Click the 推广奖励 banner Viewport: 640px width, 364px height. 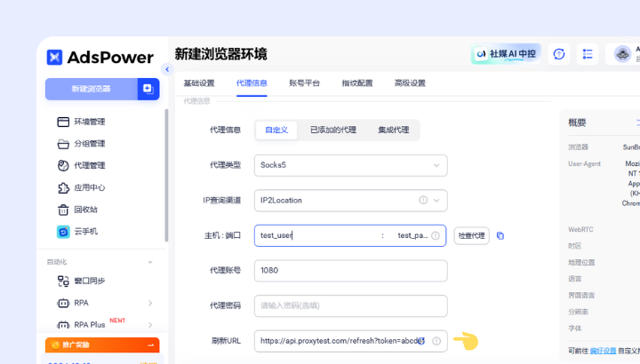click(102, 344)
